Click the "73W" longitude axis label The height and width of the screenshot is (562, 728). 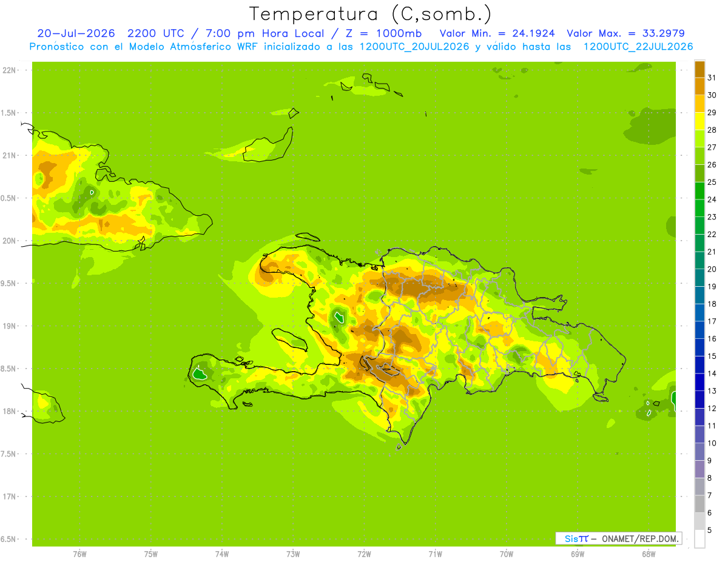click(293, 554)
